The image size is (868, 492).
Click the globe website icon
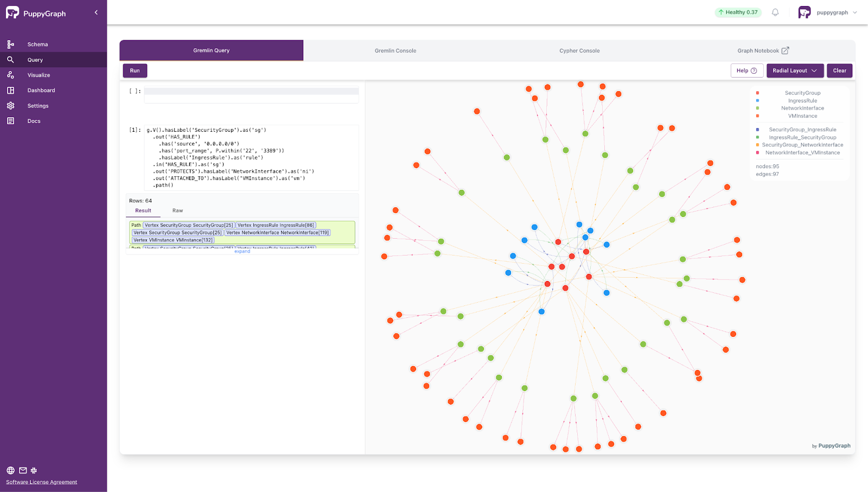(x=10, y=470)
